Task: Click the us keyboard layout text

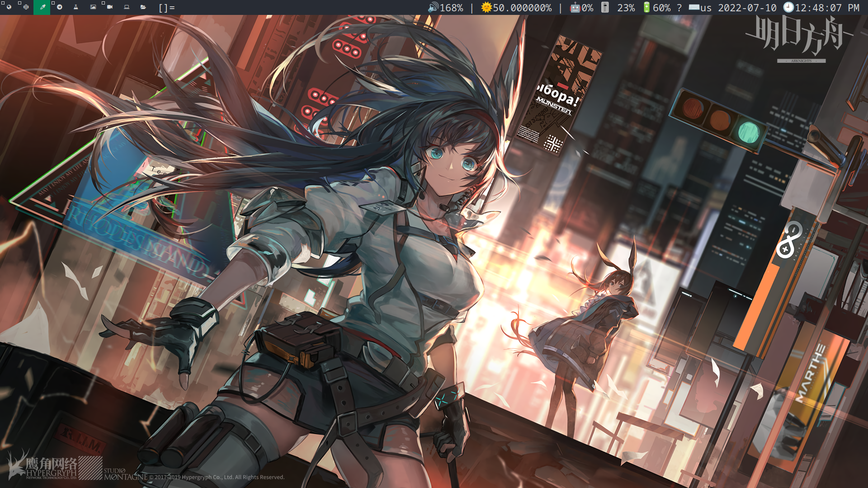Action: pyautogui.click(x=706, y=8)
